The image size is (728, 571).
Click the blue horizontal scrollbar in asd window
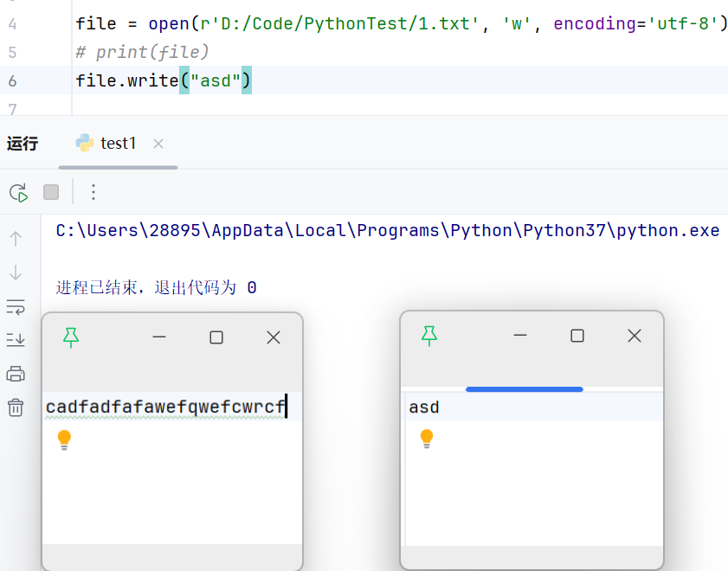(525, 389)
